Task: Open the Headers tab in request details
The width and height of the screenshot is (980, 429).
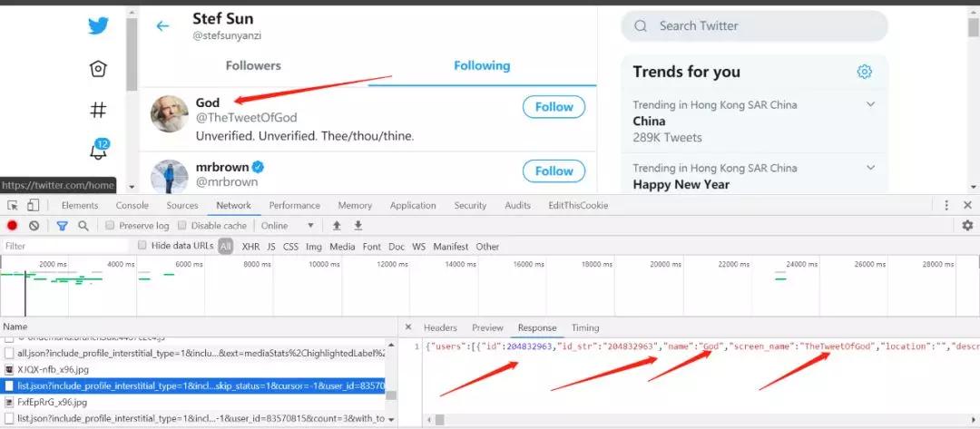Action: pyautogui.click(x=440, y=327)
